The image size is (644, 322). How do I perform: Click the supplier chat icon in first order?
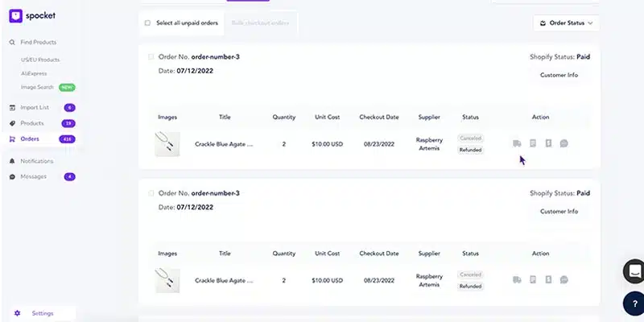pyautogui.click(x=564, y=143)
